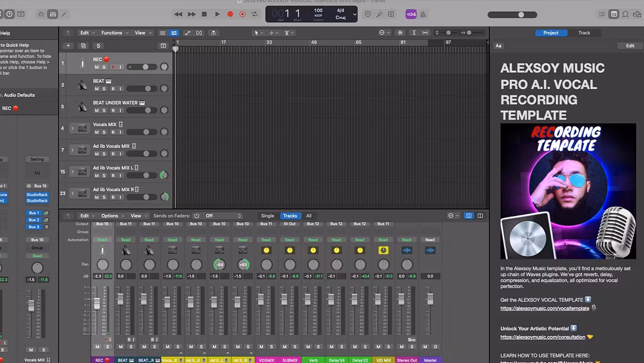This screenshot has height=363, width=644.
Task: Open the pointer Left-click tool menu
Action: click(x=259, y=33)
